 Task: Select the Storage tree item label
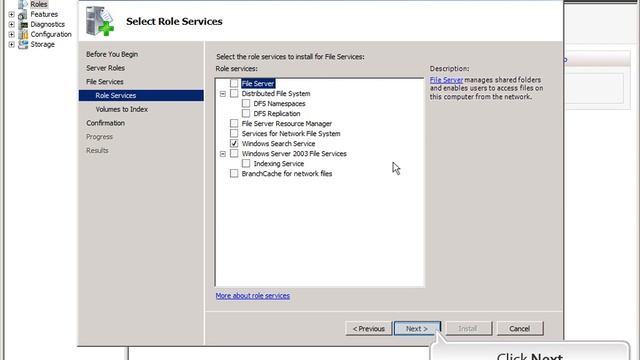pos(42,44)
